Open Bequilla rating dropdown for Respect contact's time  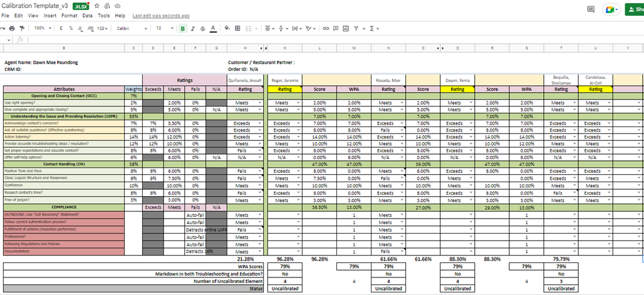click(x=574, y=193)
